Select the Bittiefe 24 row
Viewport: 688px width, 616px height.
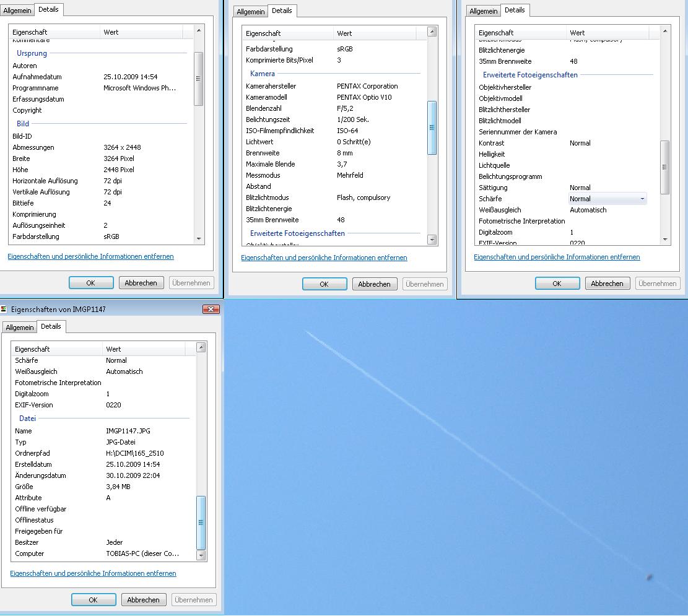(102, 203)
